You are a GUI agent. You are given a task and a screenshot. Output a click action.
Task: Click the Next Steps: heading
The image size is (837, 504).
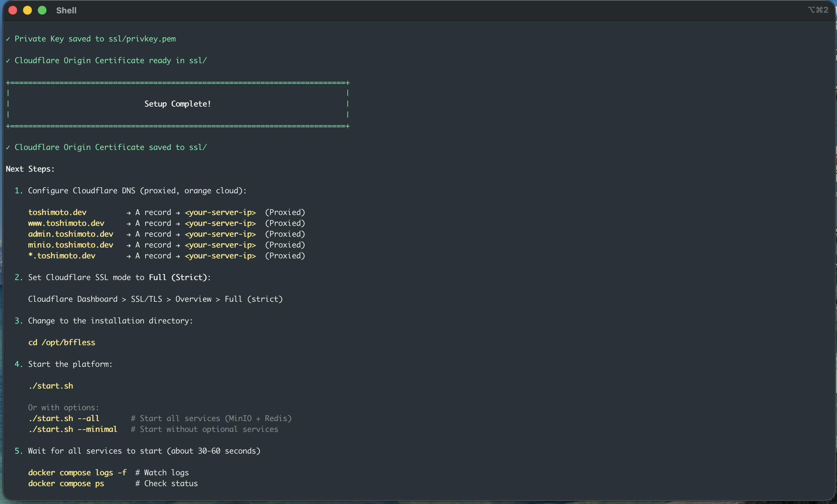tap(30, 169)
